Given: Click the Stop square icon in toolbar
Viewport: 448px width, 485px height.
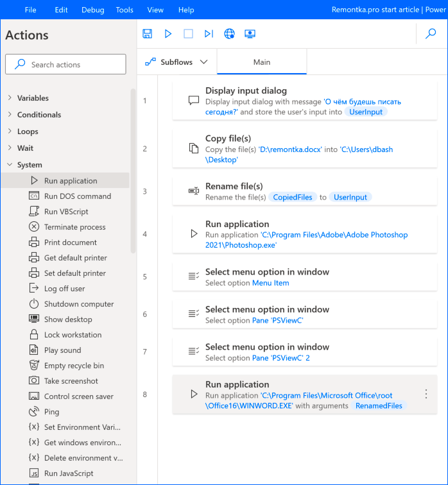Looking at the screenshot, I should (x=189, y=34).
